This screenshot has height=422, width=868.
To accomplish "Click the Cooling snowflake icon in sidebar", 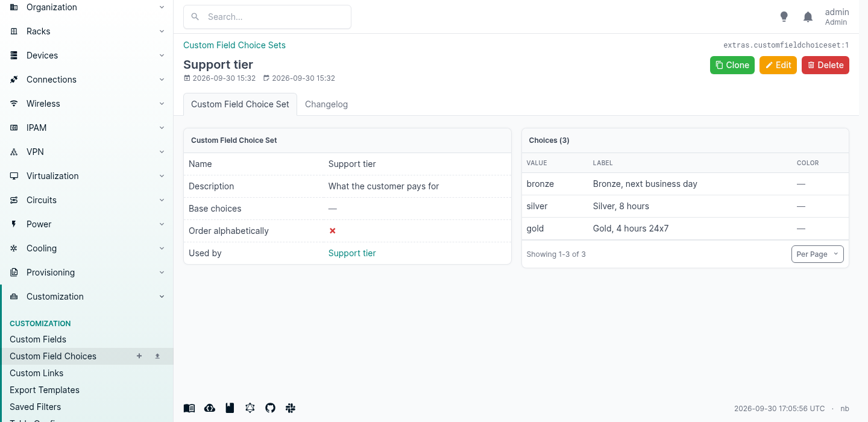I will [x=14, y=248].
